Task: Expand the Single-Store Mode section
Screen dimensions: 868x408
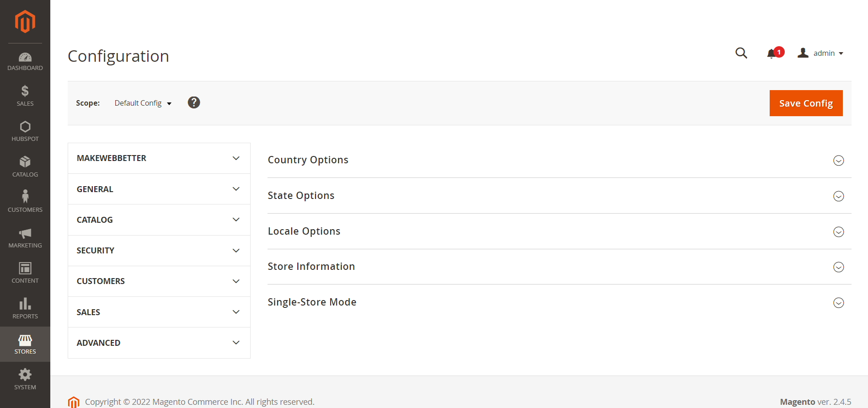Action: (x=559, y=302)
